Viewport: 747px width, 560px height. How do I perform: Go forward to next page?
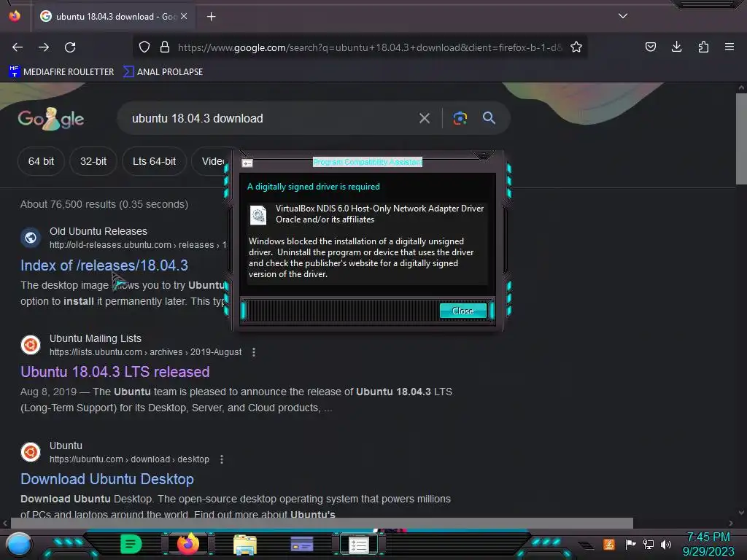pos(44,47)
